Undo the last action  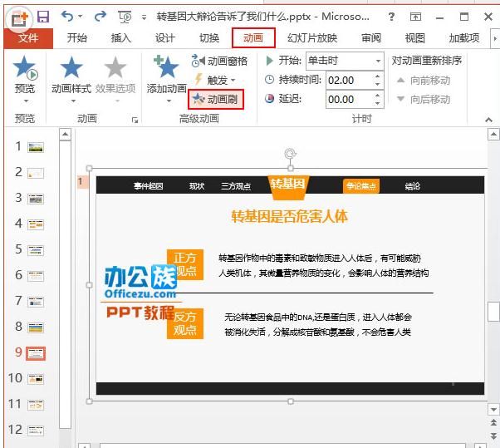click(67, 16)
